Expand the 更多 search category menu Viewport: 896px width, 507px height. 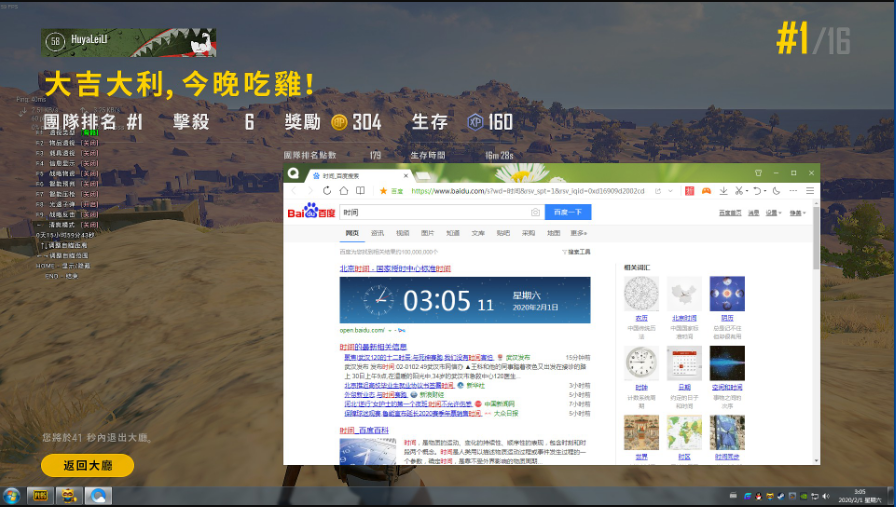(x=578, y=233)
